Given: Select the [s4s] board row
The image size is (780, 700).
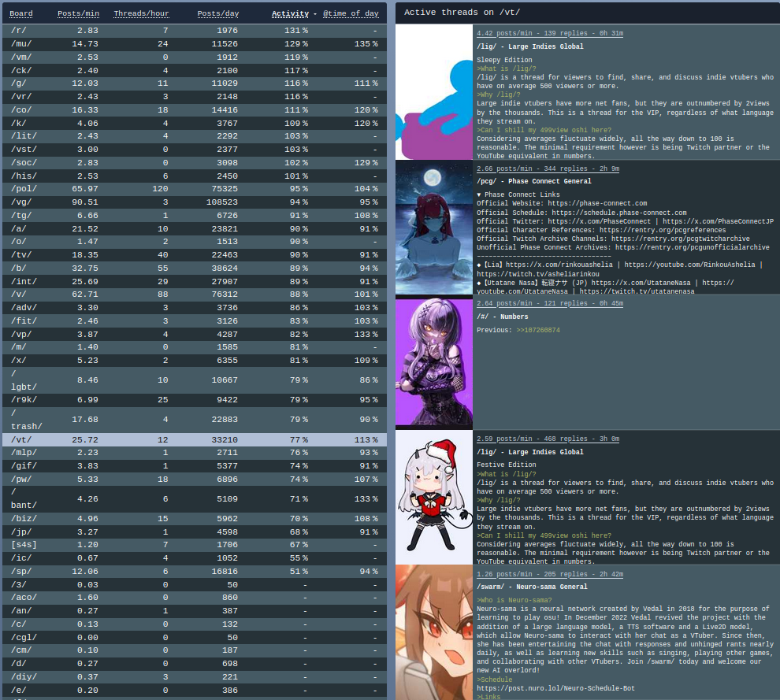Looking at the screenshot, I should 195,545.
